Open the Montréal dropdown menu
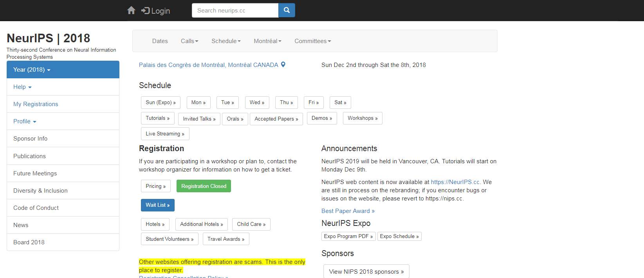Viewport: 644px width, 278px height. click(x=267, y=41)
